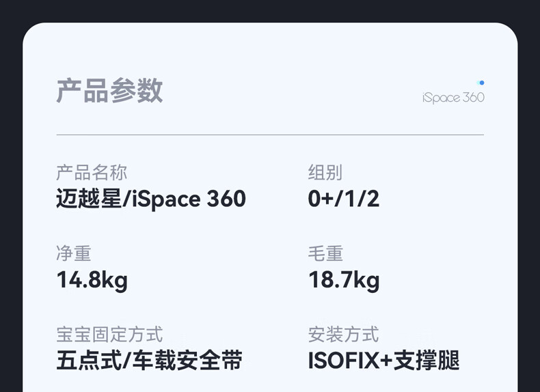Click the 支撑腿 text
Screen dimensions: 540x392
[427, 361]
